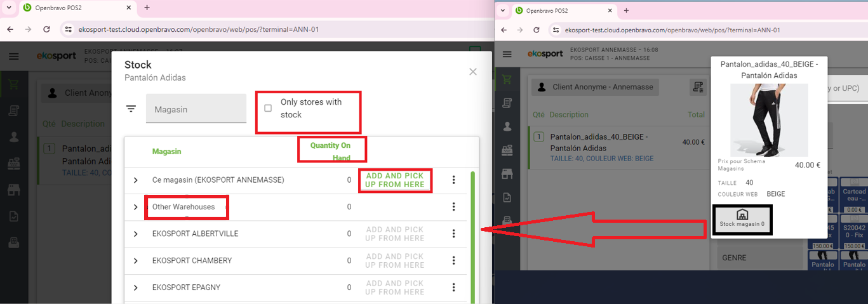Open the document check icon in right sidebar
The width and height of the screenshot is (868, 304).
tap(507, 197)
